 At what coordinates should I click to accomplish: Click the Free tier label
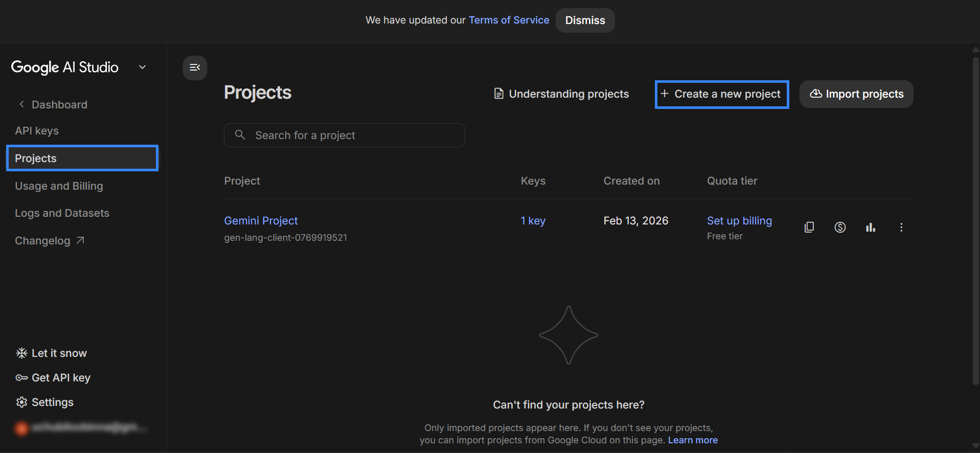(x=724, y=236)
